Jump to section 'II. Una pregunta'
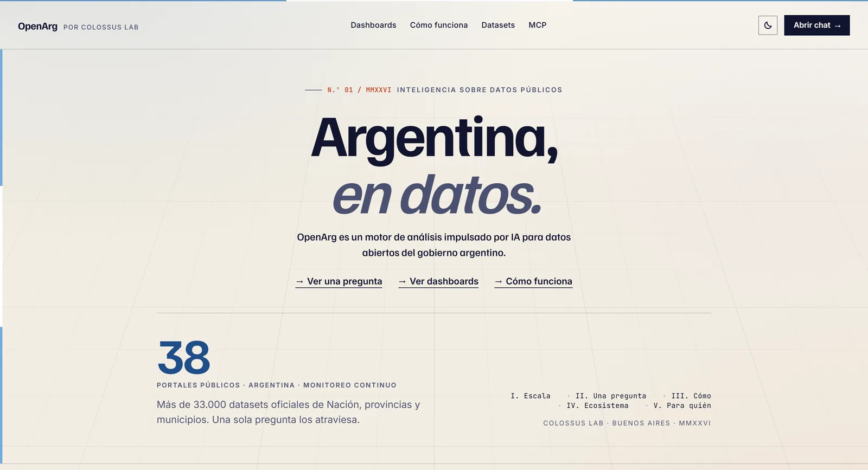 tap(611, 396)
